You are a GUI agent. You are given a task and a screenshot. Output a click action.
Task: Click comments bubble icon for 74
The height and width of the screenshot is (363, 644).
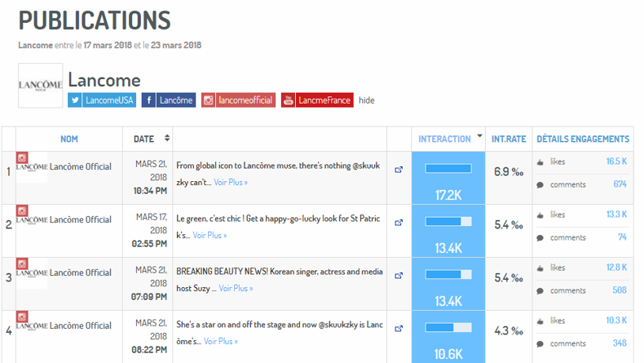tap(540, 238)
